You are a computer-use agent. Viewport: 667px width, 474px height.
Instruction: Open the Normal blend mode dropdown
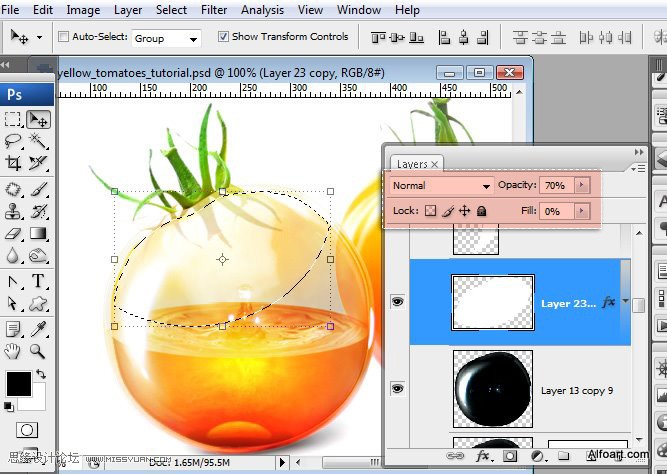click(x=441, y=186)
